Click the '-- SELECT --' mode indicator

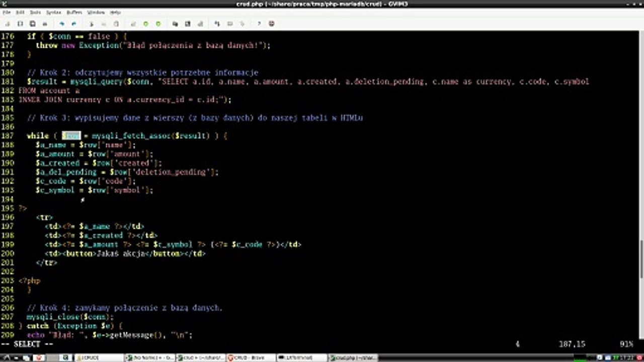27,344
